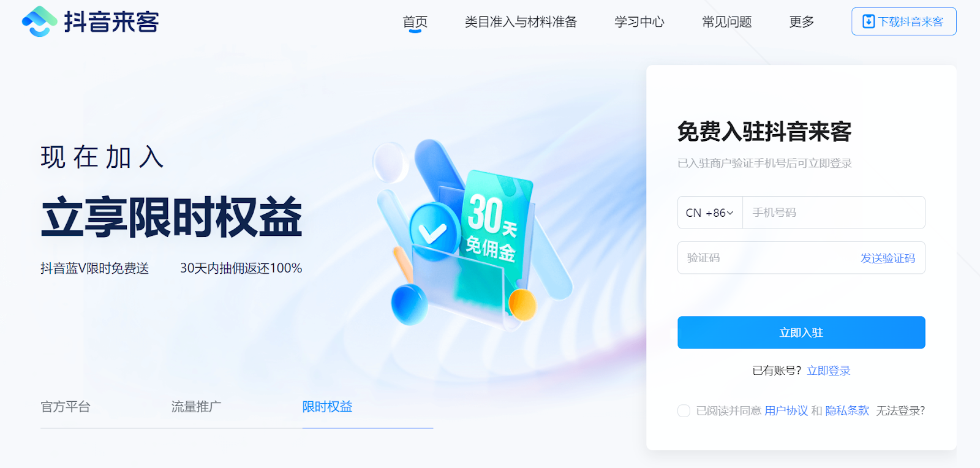
Task: Click the 立即登录 link
Action: point(829,371)
